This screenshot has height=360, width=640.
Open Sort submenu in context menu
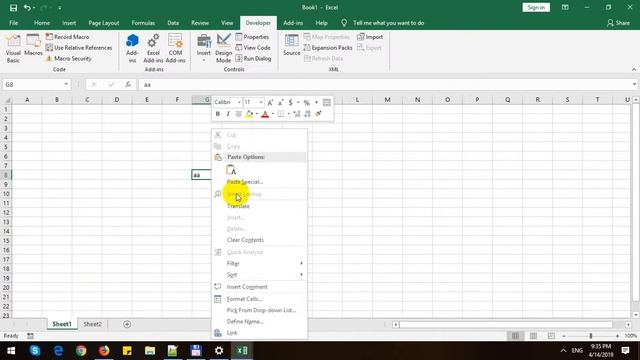point(259,275)
